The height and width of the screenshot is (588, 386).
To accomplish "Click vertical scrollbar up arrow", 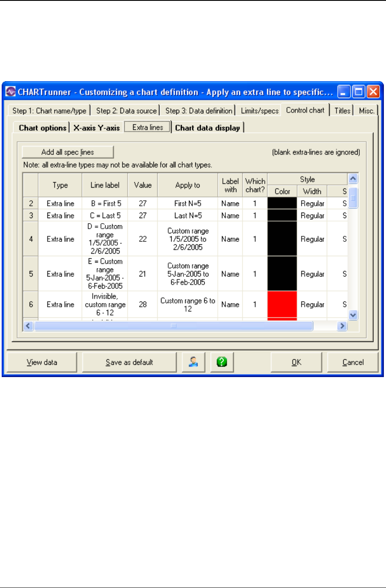I will pyautogui.click(x=353, y=178).
